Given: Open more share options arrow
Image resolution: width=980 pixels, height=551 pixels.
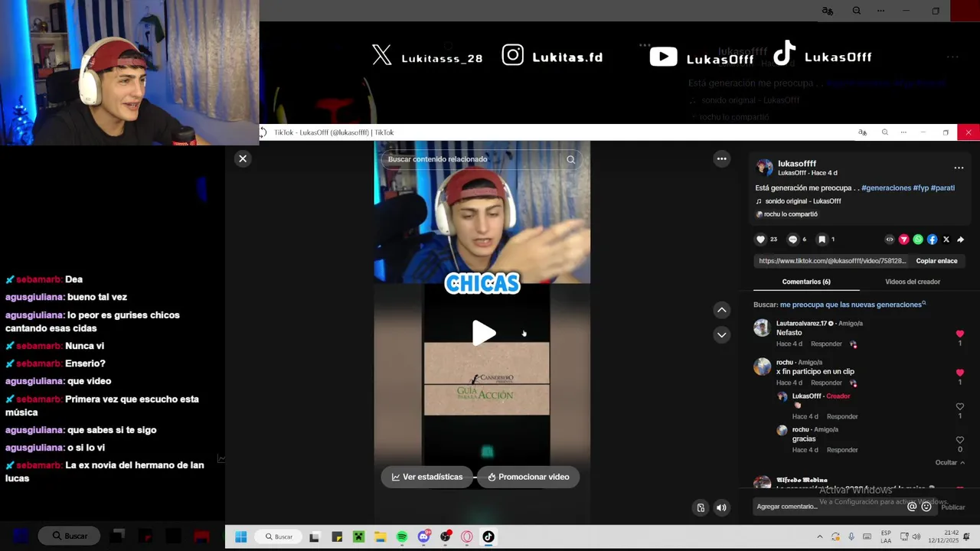Looking at the screenshot, I should pos(960,240).
